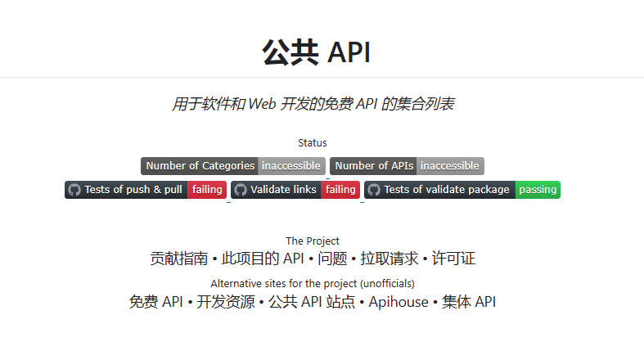Click the italic subtitle 用于软件和 Web 开发的免费 API
This screenshot has height=342, width=644.
(313, 103)
